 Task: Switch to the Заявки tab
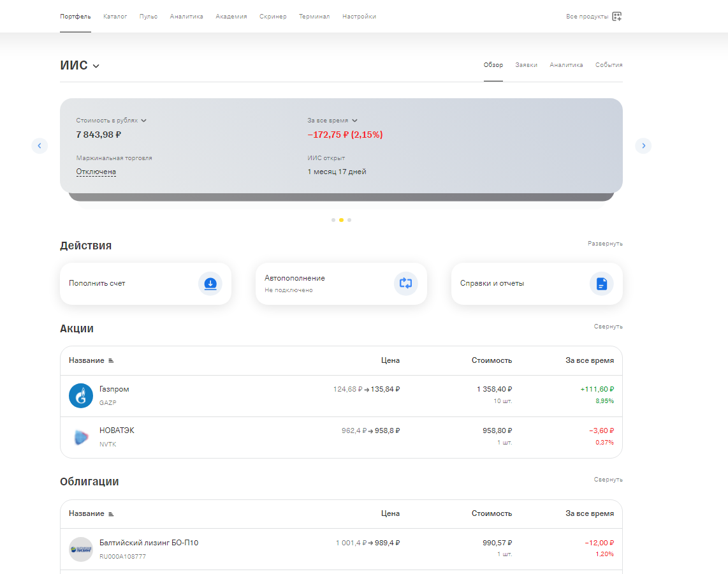(x=526, y=65)
